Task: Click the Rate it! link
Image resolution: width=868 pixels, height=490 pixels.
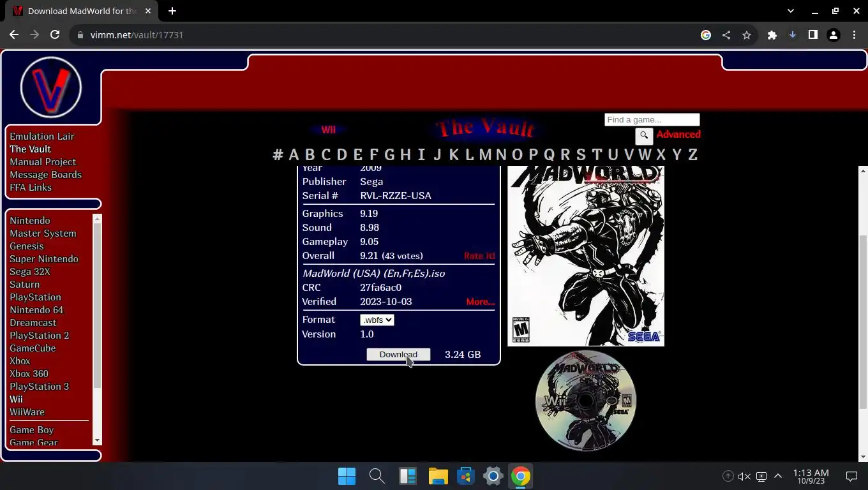Action: point(479,256)
